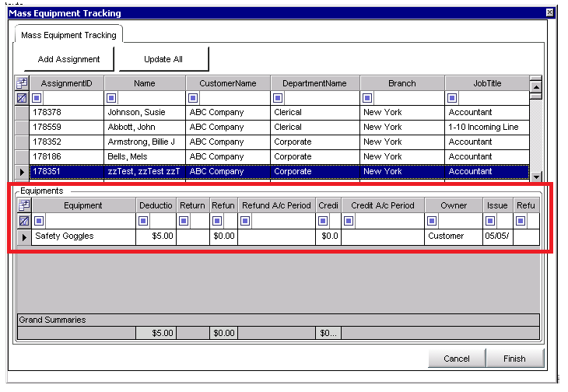Sort by the Refund A/c Period column header

[276, 205]
